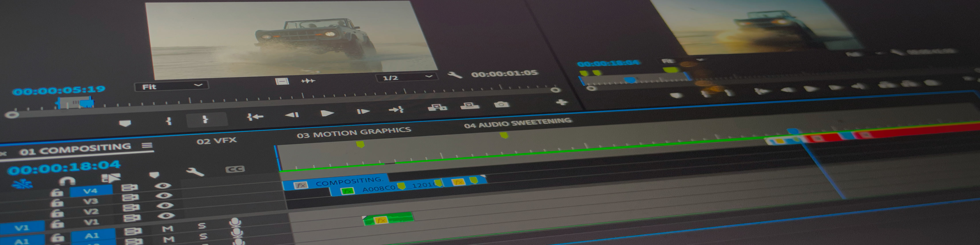The image size is (980, 245).
Task: Grab the left zoom scroll handle in Source monitor
Action: click(12, 115)
